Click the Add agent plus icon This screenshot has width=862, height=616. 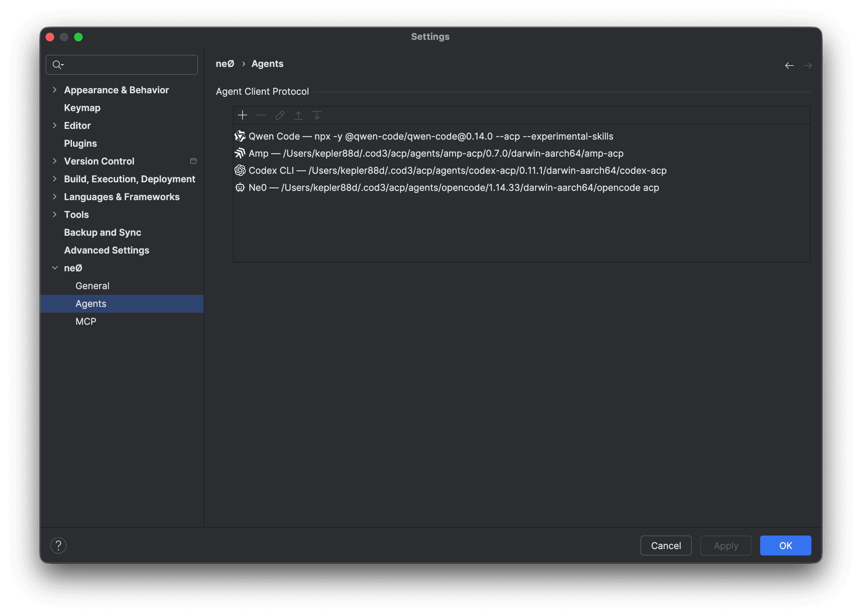point(243,115)
